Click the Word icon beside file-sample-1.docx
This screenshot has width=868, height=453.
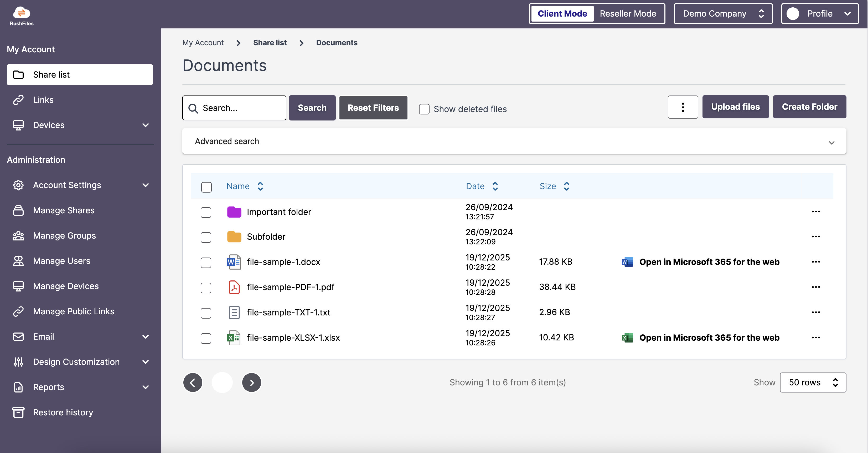[234, 262]
